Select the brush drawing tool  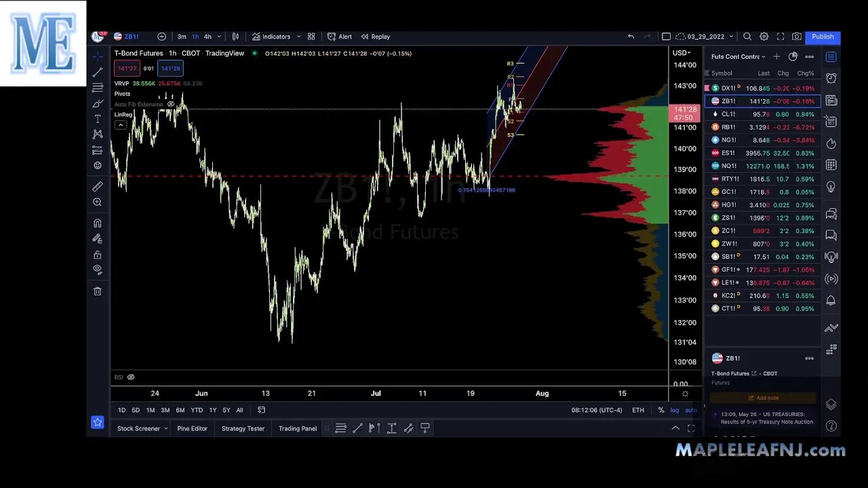point(98,103)
